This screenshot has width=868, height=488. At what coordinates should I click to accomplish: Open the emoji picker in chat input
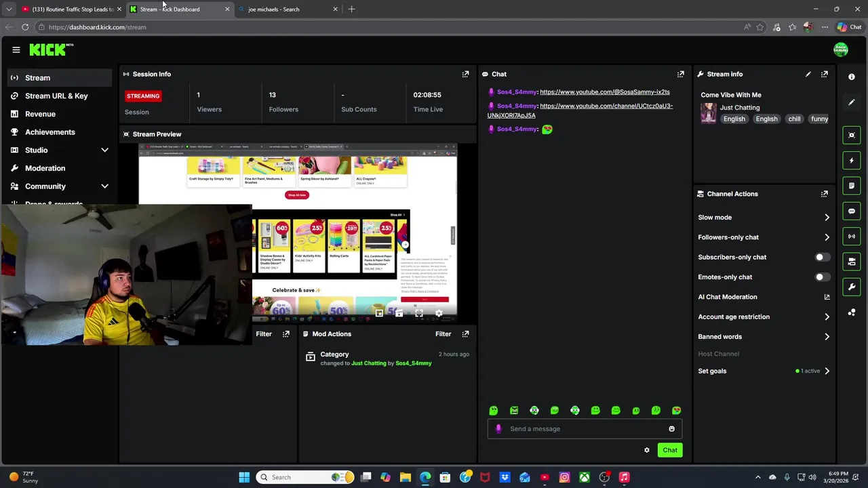click(x=672, y=428)
